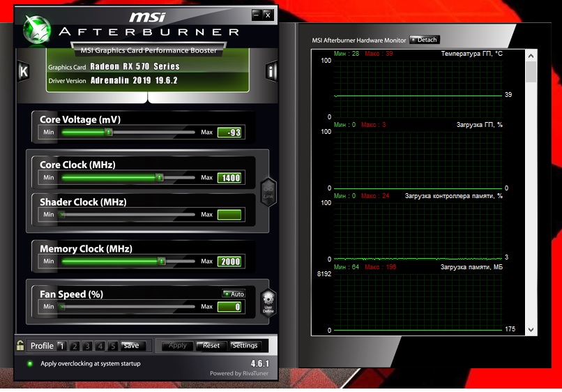Click the profile save button

pos(133,345)
